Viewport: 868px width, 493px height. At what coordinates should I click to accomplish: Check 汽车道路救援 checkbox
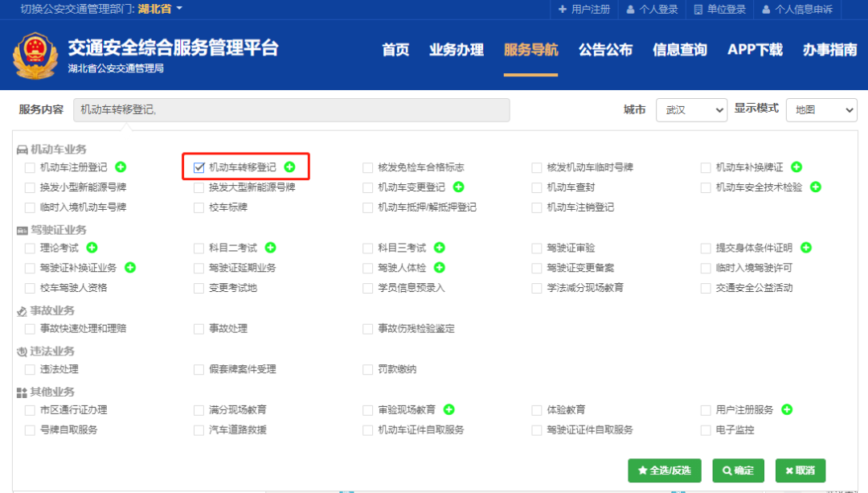[199, 429]
